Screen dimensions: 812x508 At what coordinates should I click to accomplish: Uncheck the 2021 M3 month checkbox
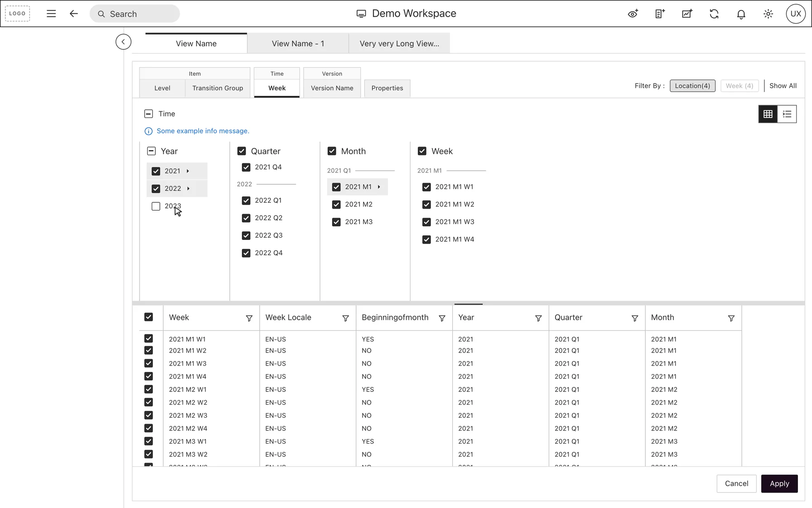coord(336,222)
